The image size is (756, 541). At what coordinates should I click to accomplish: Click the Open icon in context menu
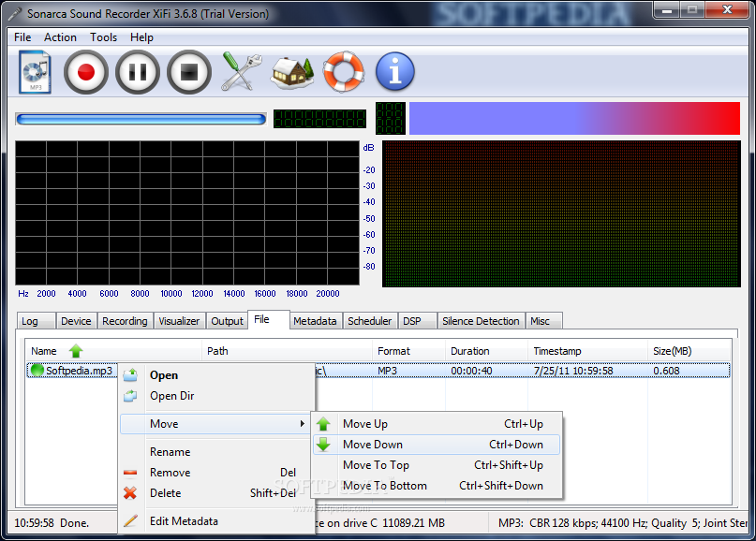click(130, 374)
